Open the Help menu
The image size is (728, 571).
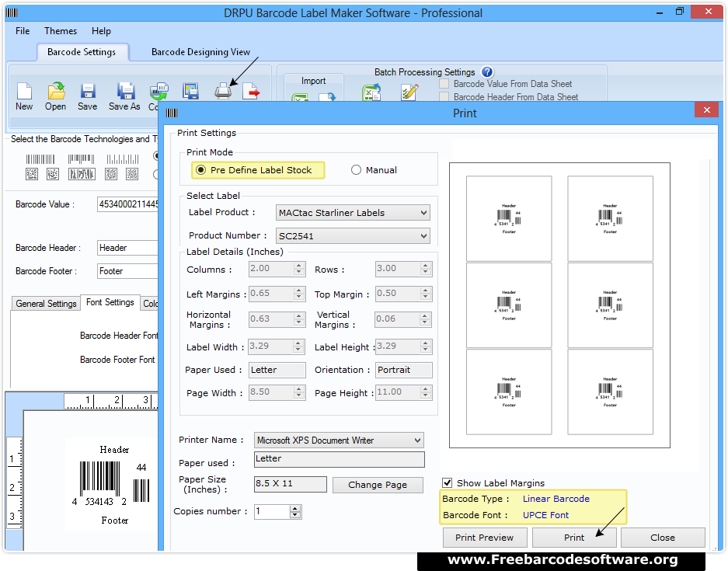(101, 31)
